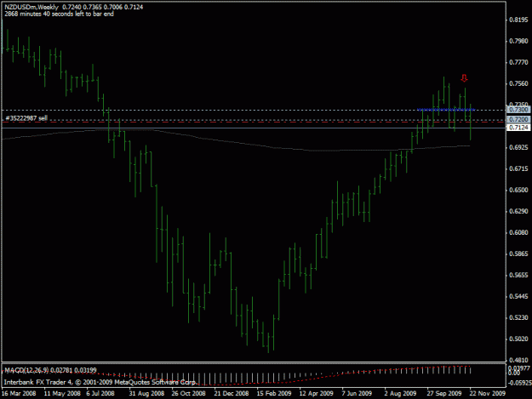This screenshot has height=399, width=532.
Task: Click the 0.5865 price scale value
Action: 518,254
